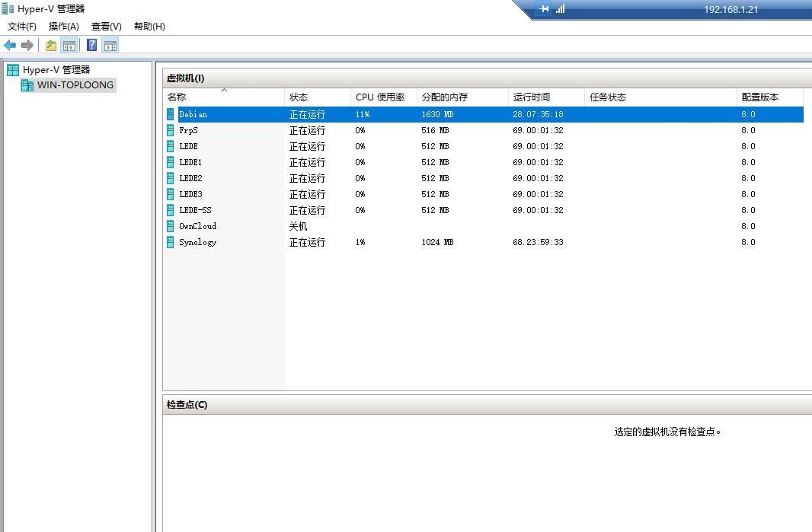Click the pin icon on connection bar
Image resolution: width=812 pixels, height=532 pixels.
coord(544,9)
